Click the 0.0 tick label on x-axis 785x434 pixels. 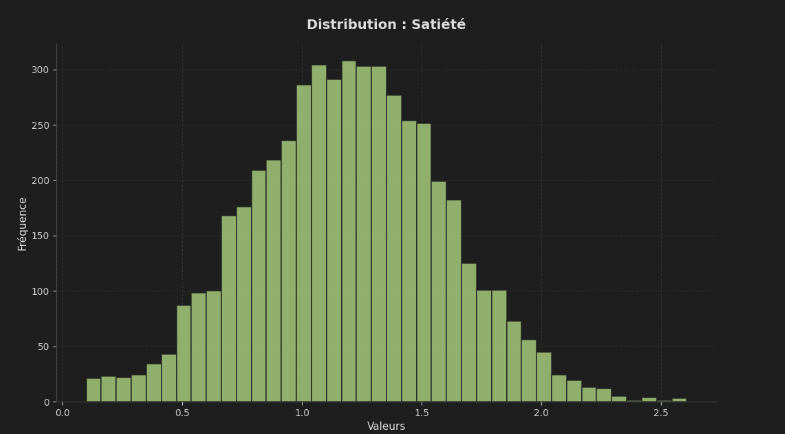[x=63, y=413]
